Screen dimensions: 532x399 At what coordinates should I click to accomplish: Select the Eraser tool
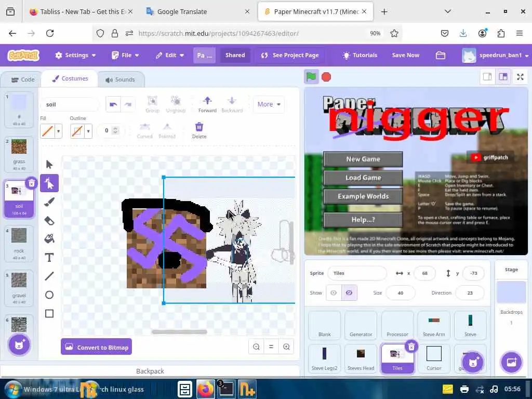tap(49, 220)
